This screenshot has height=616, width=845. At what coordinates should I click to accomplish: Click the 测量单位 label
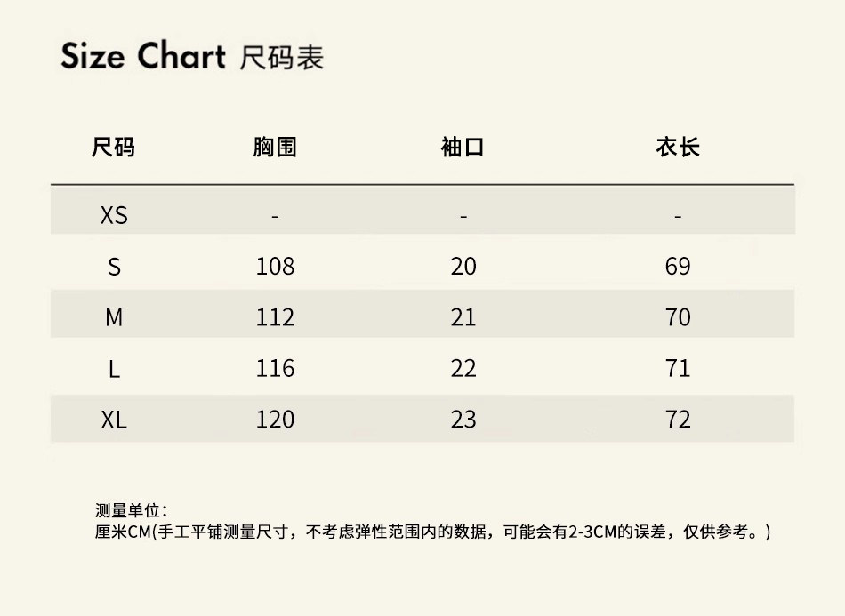click(131, 511)
